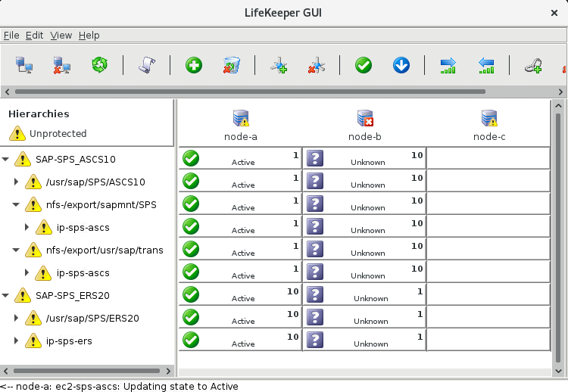
Task: Click green Active check for SAP-SPS_ERS20 on node-a
Action: pos(191,294)
